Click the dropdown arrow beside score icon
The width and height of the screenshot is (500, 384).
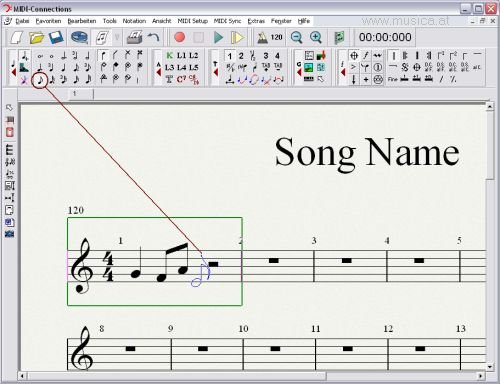[x=117, y=37]
